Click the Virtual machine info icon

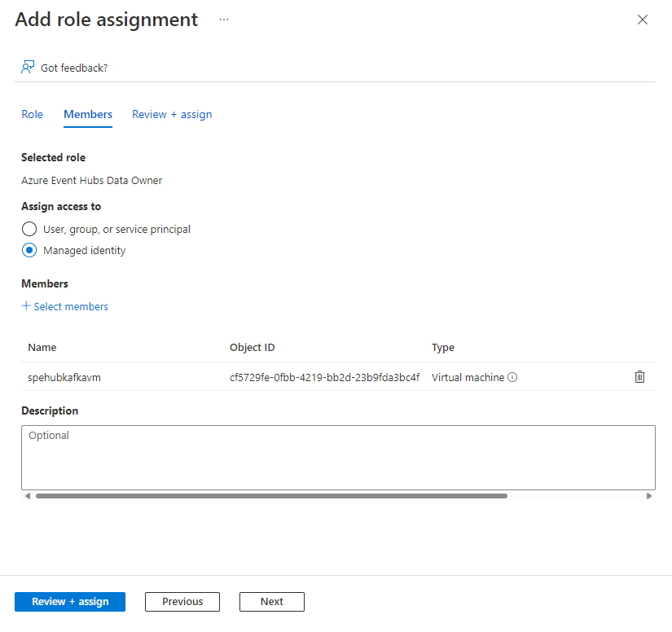(512, 377)
